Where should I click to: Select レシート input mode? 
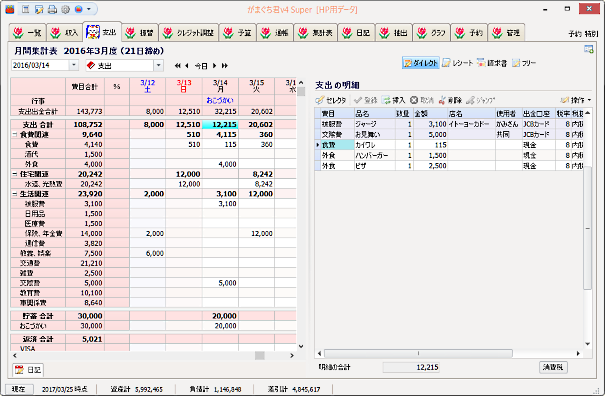click(x=458, y=63)
